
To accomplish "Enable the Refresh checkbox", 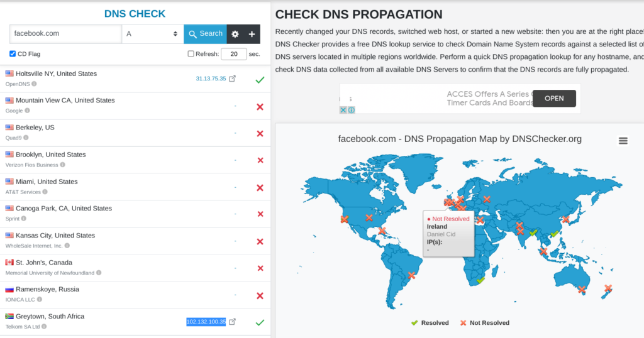I will point(191,54).
